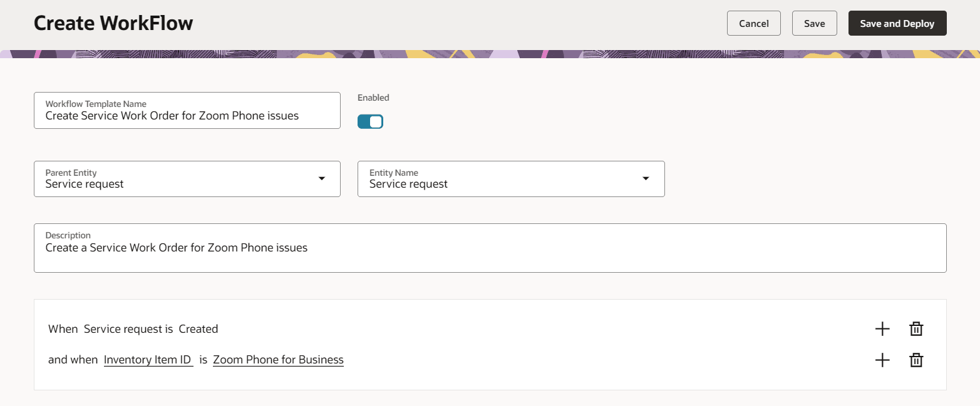Expand the Parent Entity selector arrow
The width and height of the screenshot is (980, 406).
point(321,179)
